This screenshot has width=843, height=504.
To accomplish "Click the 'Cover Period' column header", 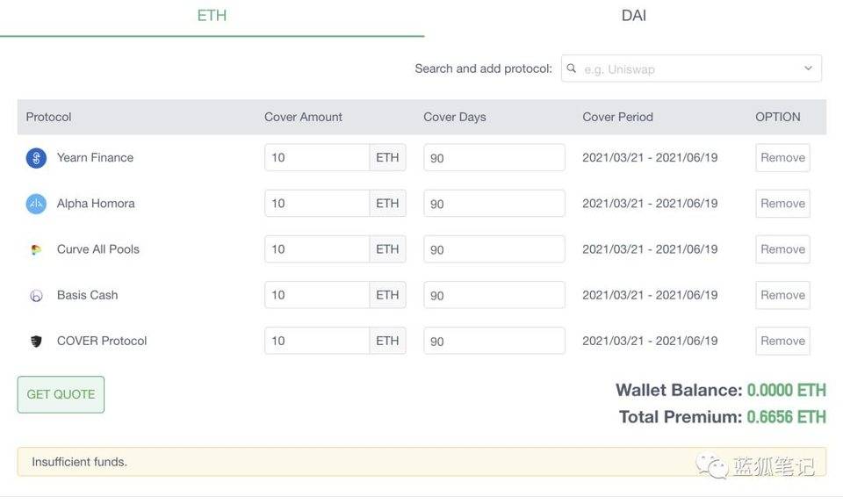I will [x=617, y=117].
